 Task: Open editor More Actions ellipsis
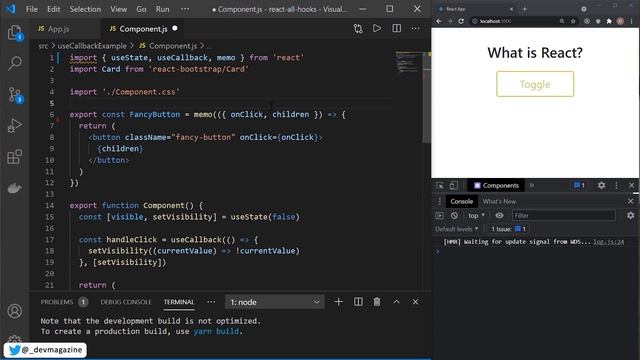tap(416, 29)
